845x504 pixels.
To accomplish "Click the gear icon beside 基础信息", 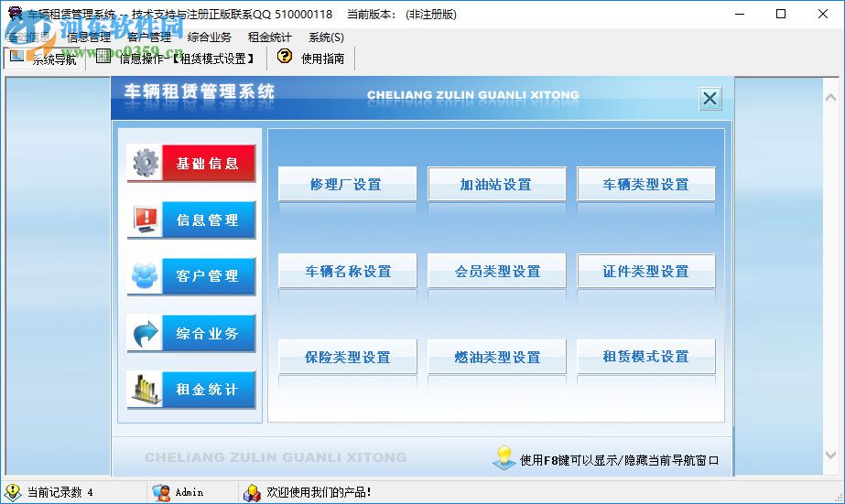I will [x=146, y=163].
